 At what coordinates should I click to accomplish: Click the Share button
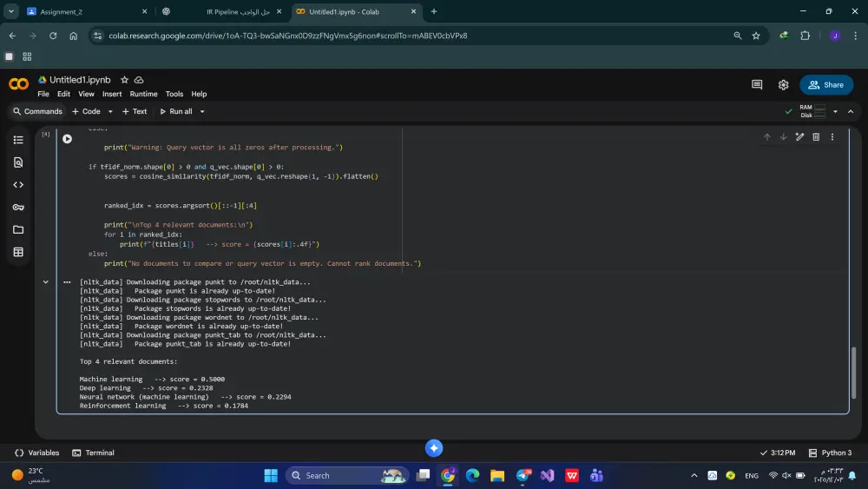[x=826, y=85]
